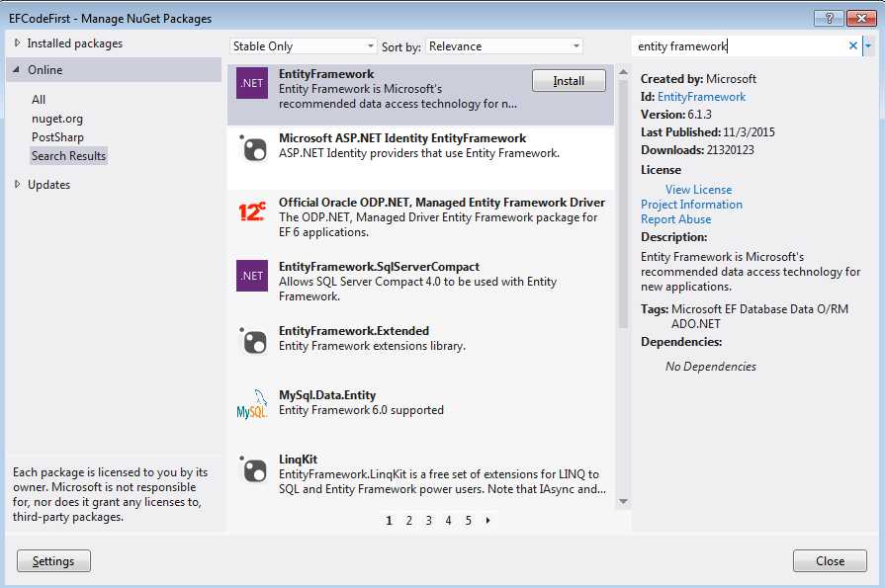Click the MySQL package logo icon
The width and height of the screenshot is (885, 588).
point(252,404)
